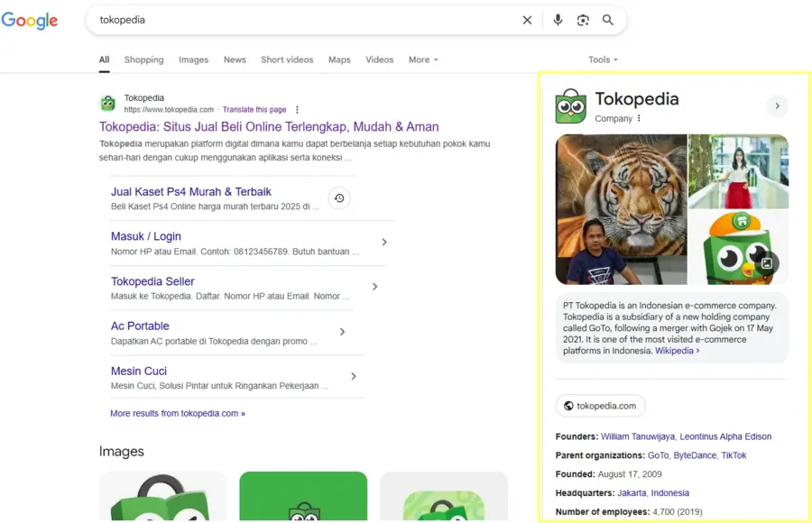812x523 pixels.
Task: Click the Images section heading
Action: pos(122,452)
